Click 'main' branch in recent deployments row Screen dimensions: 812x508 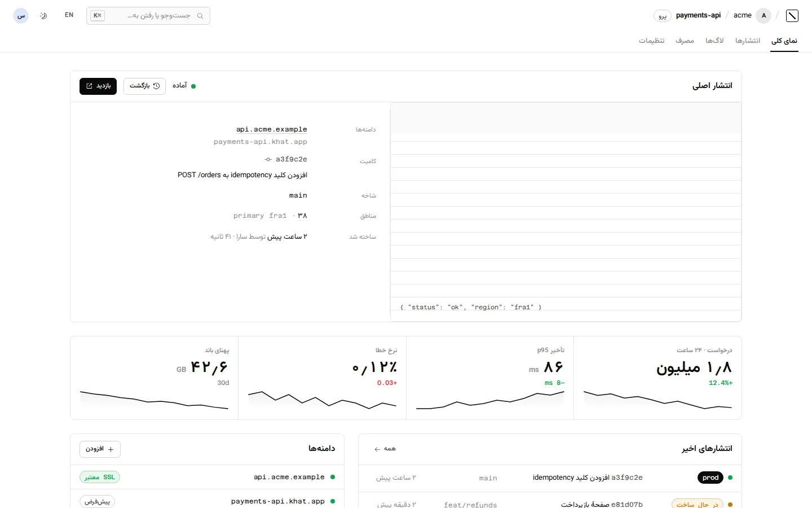click(488, 478)
